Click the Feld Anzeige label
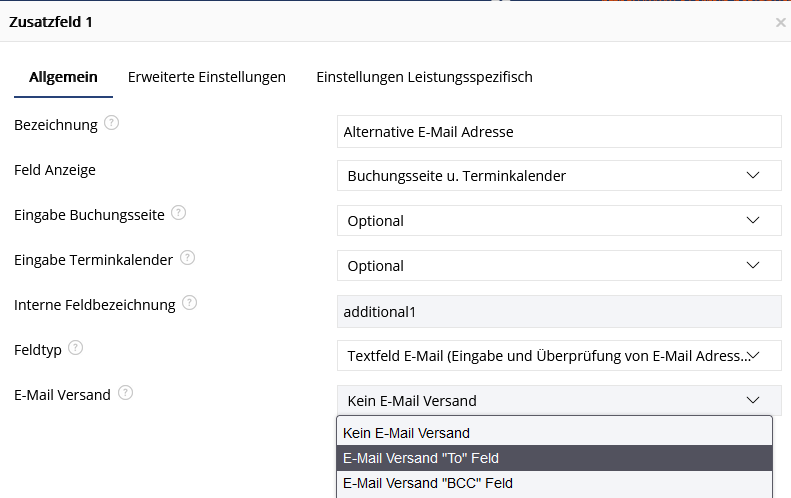Viewport: 791px width, 498px height. [55, 170]
